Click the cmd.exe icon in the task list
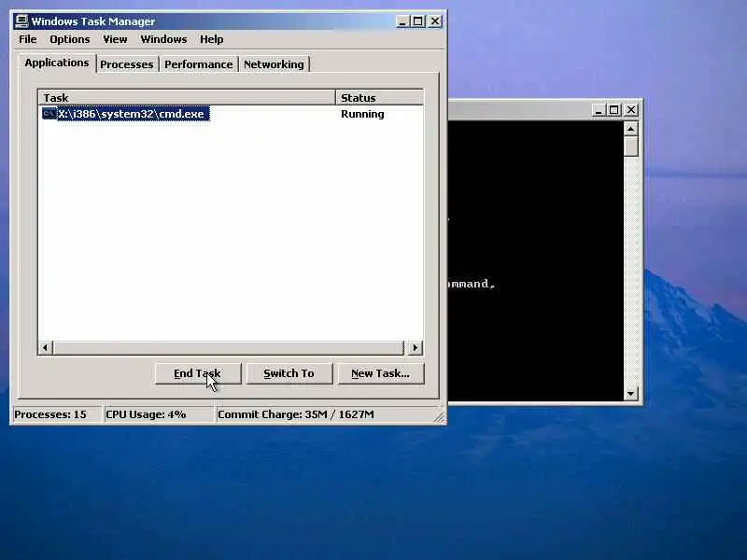The height and width of the screenshot is (560, 747). click(x=49, y=114)
